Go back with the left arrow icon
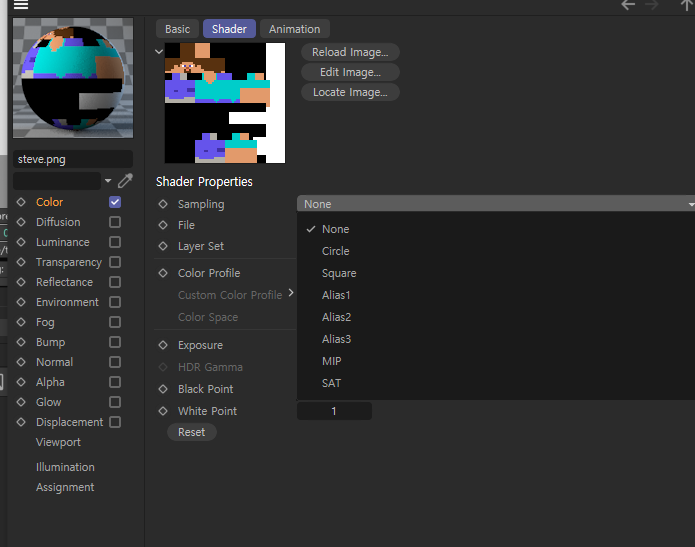 click(628, 5)
